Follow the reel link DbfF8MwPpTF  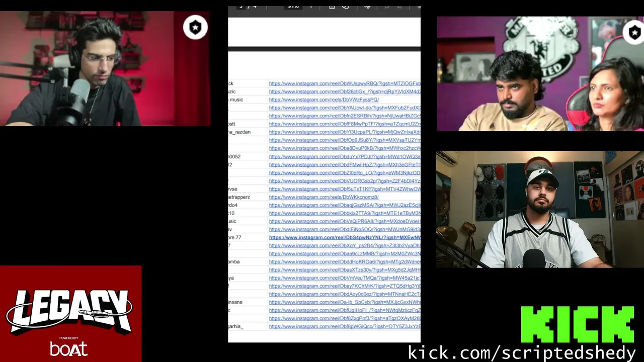coord(345,124)
